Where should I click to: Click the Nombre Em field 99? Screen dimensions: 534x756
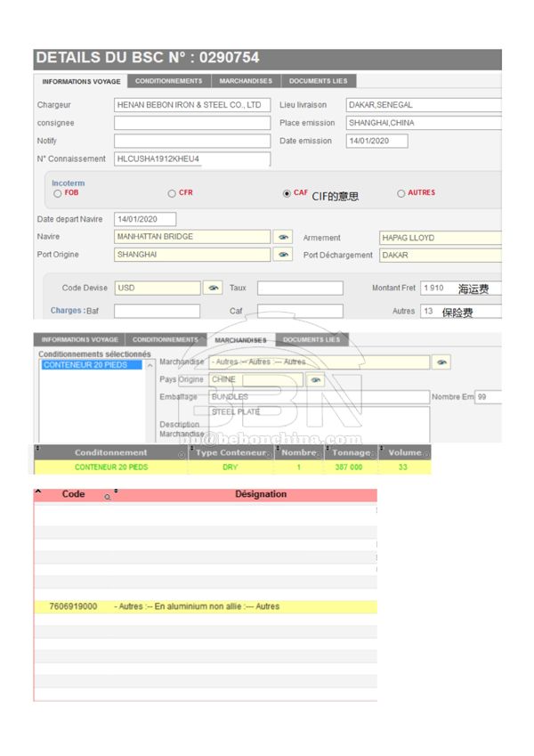(488, 397)
